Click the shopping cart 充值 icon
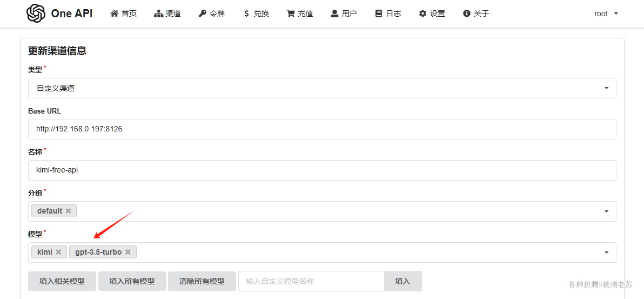Viewport: 644px width, 299px height. (x=291, y=14)
